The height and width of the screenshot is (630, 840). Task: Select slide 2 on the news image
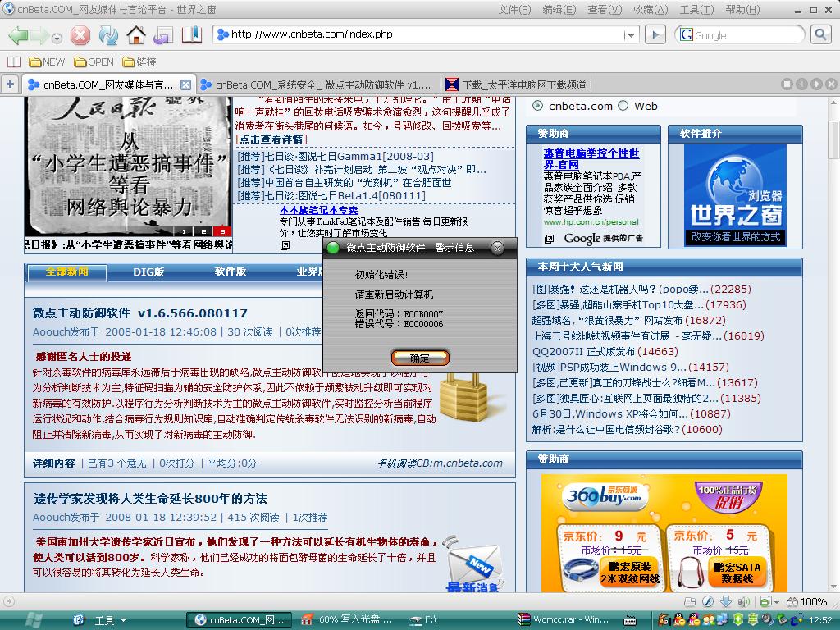[203, 231]
